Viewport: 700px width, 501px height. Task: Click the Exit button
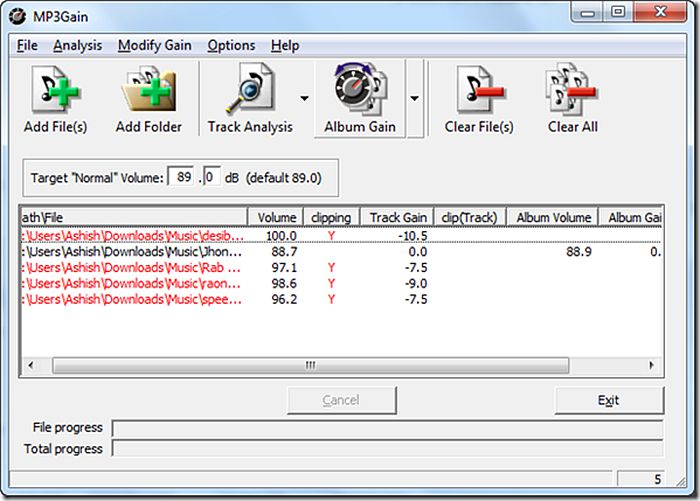click(x=609, y=400)
